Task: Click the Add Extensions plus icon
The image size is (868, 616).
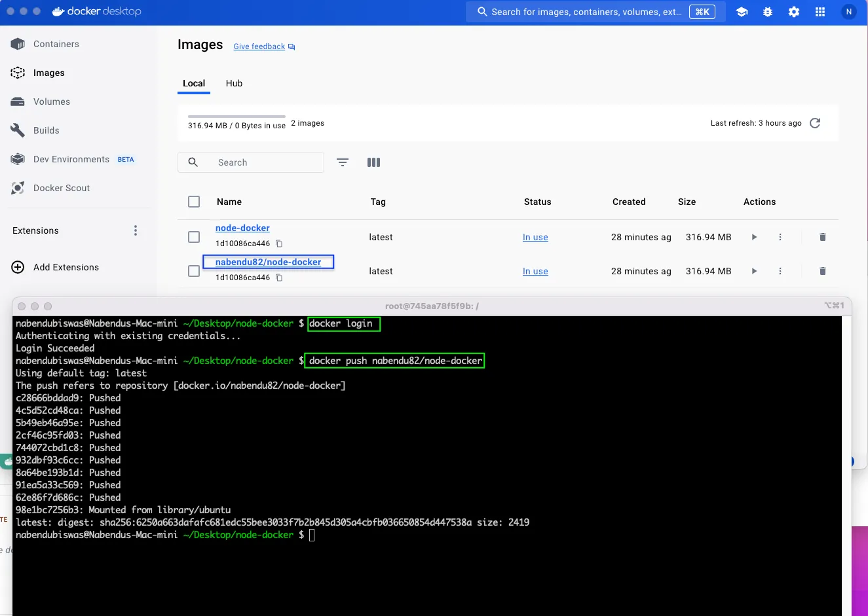Action: coord(18,267)
